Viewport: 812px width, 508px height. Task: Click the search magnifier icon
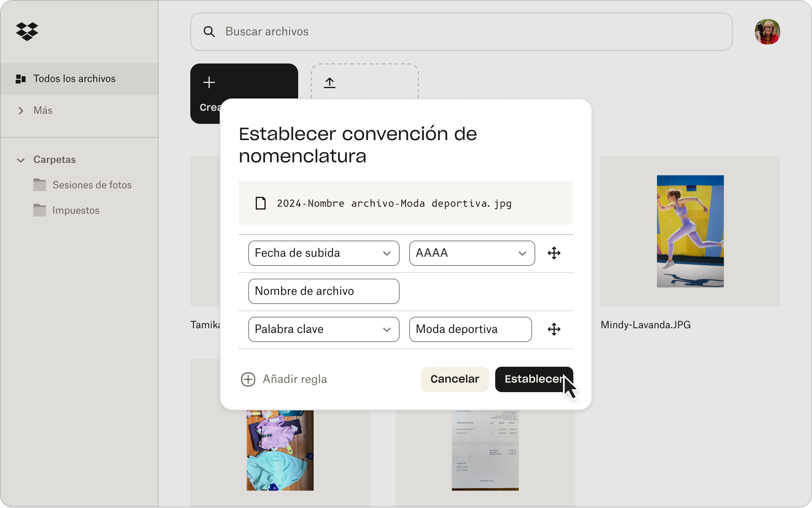click(209, 32)
